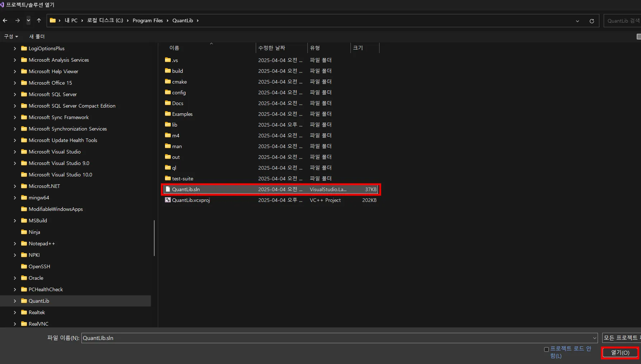Select Microsoft Visual Studio 10.0 folder

(60, 175)
